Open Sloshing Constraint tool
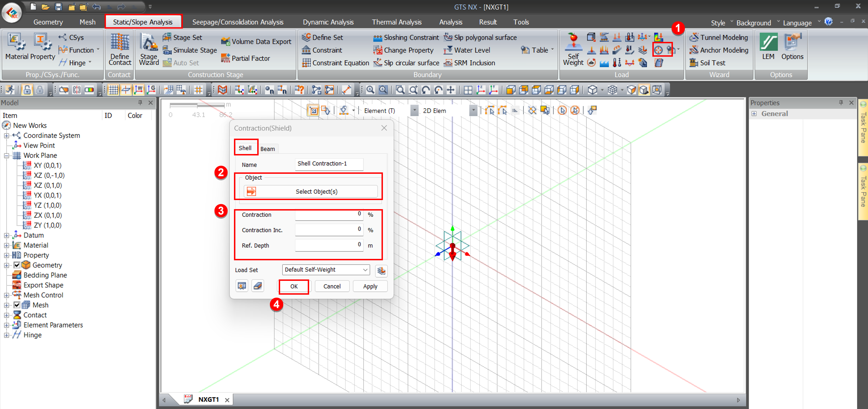This screenshot has width=868, height=409. point(406,38)
